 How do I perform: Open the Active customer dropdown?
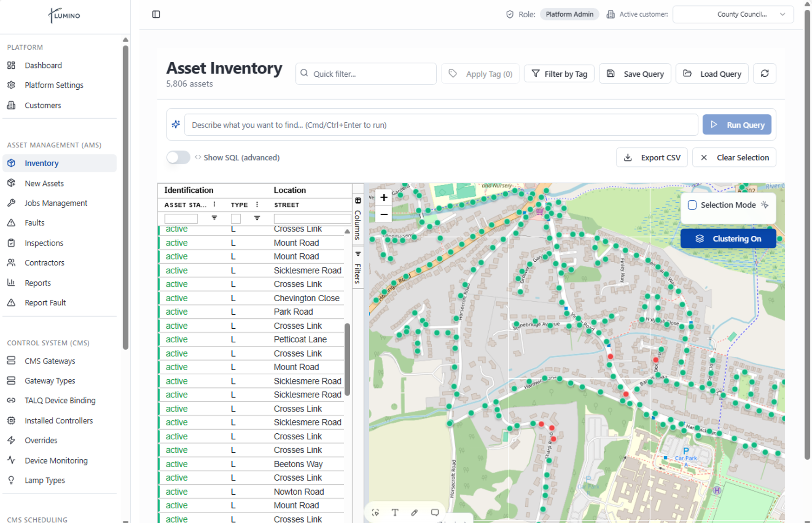pyautogui.click(x=733, y=14)
